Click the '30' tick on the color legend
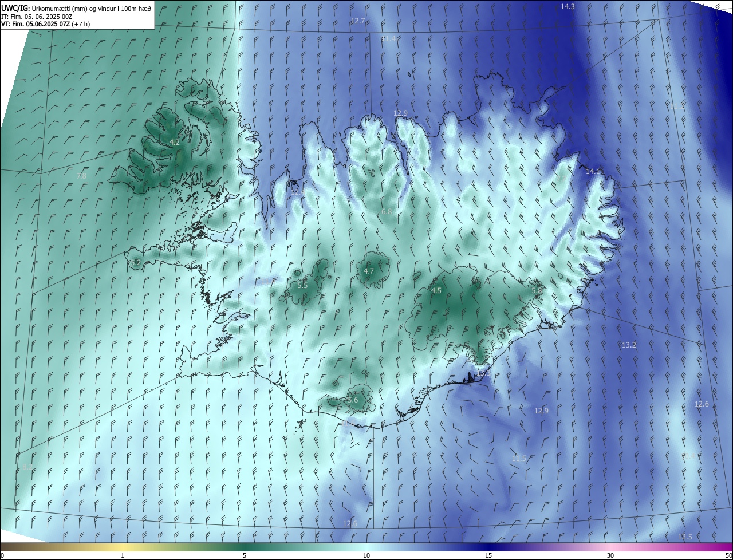This screenshot has height=560, width=733. (610, 555)
